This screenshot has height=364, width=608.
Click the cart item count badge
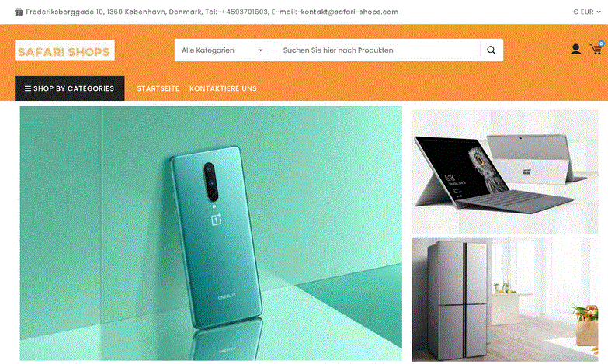(601, 43)
